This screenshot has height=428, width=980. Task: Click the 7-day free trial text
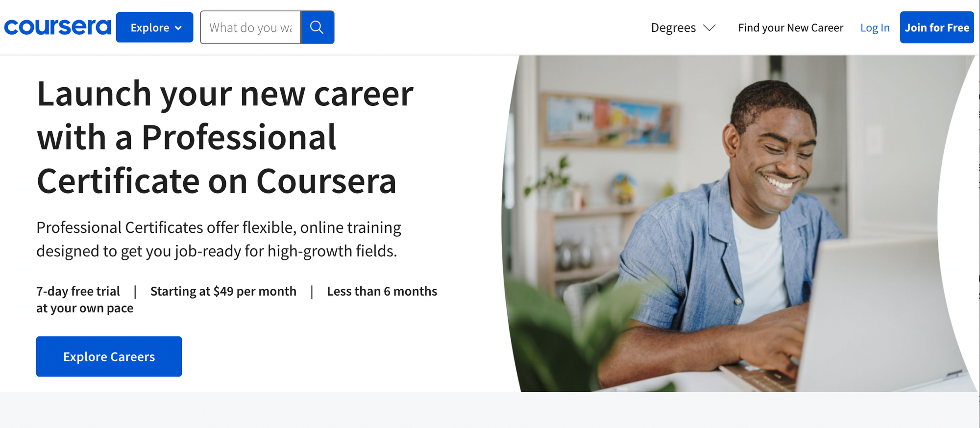[77, 291]
